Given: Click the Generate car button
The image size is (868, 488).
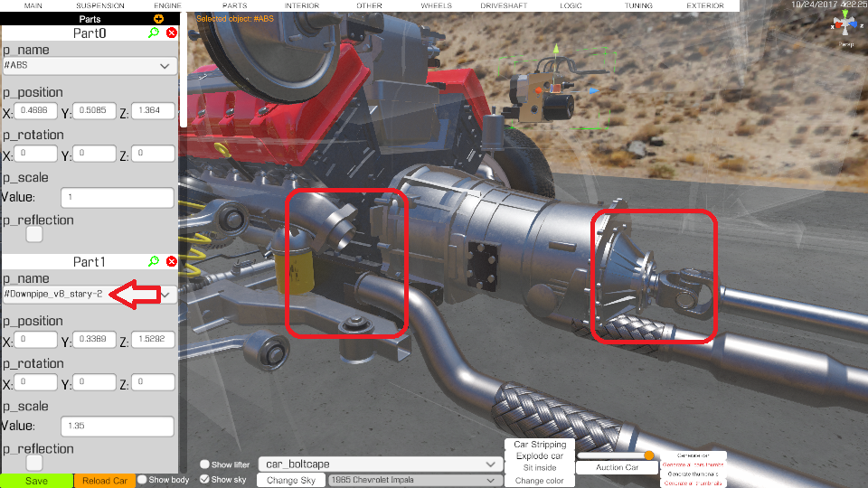Looking at the screenshot, I should 693,455.
